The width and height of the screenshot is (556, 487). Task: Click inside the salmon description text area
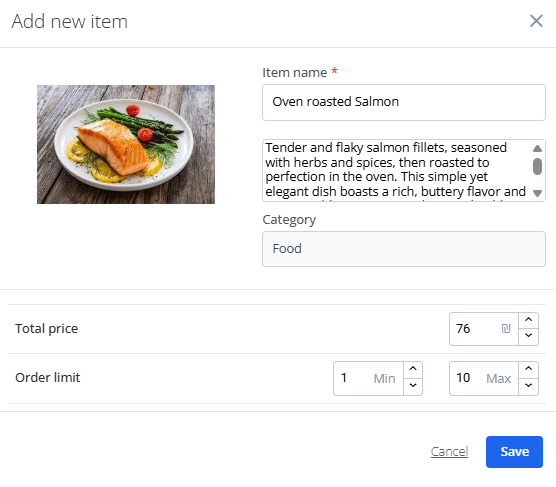(397, 170)
